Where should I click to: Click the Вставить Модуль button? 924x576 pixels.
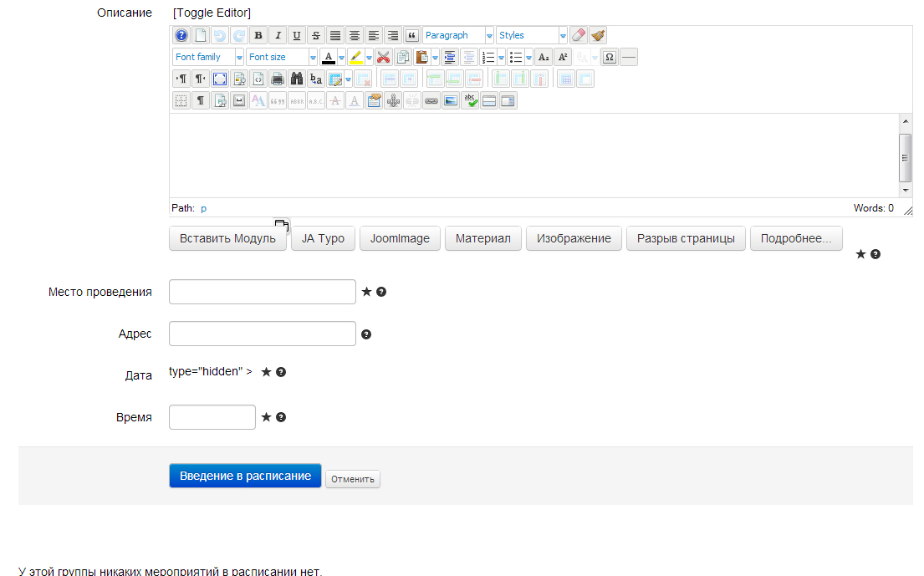[x=227, y=238]
